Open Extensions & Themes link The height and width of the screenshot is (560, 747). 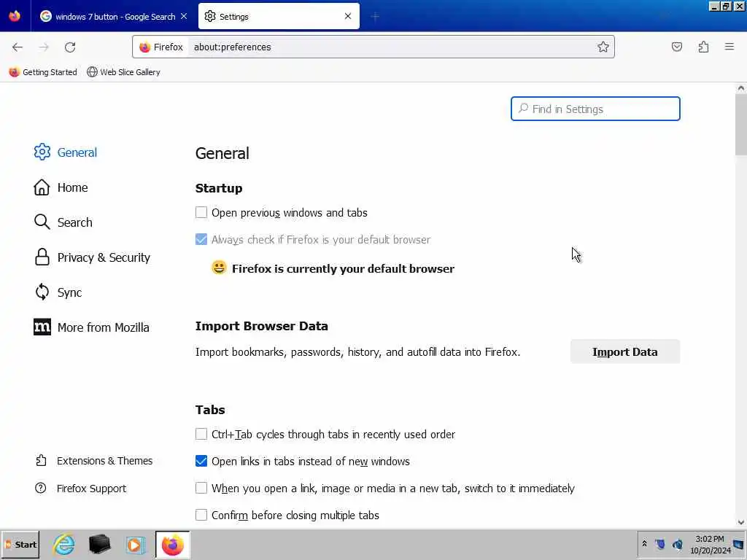(x=94, y=461)
